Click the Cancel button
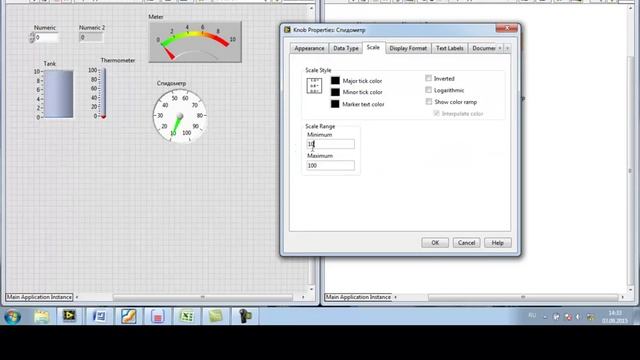 pyautogui.click(x=466, y=243)
